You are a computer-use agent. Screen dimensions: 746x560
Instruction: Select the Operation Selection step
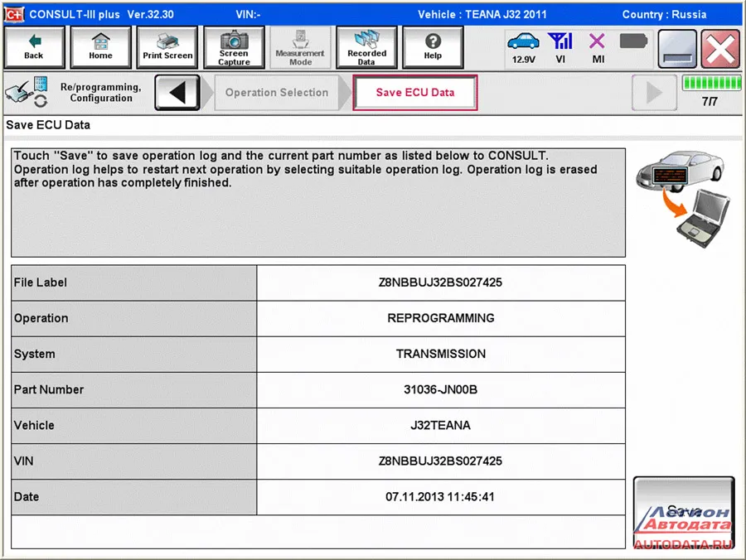tap(277, 93)
